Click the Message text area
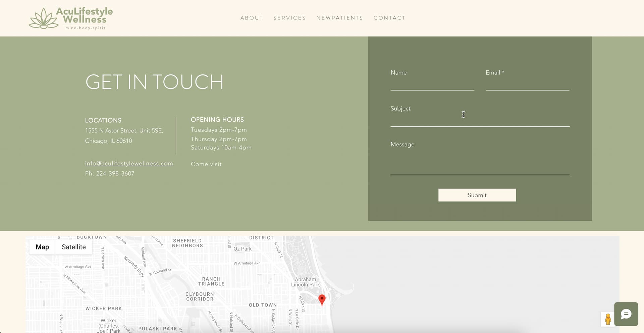 (x=480, y=162)
